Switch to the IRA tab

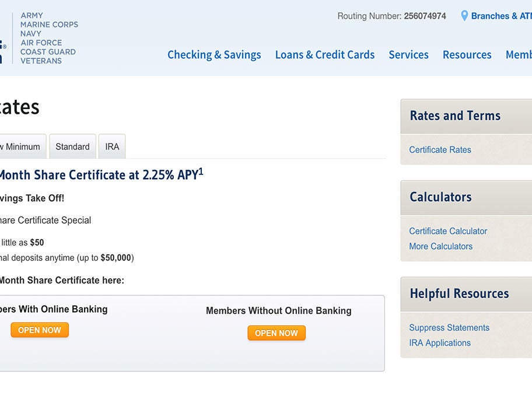tap(112, 147)
